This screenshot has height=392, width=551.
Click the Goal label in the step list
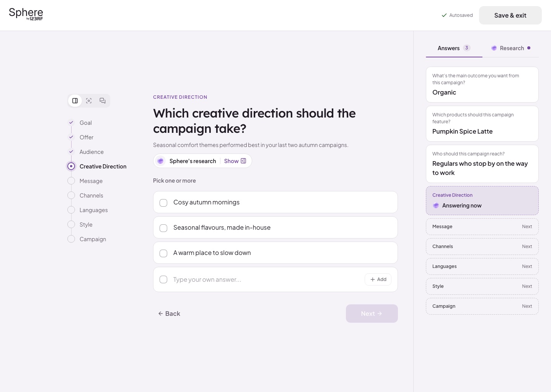coord(86,123)
